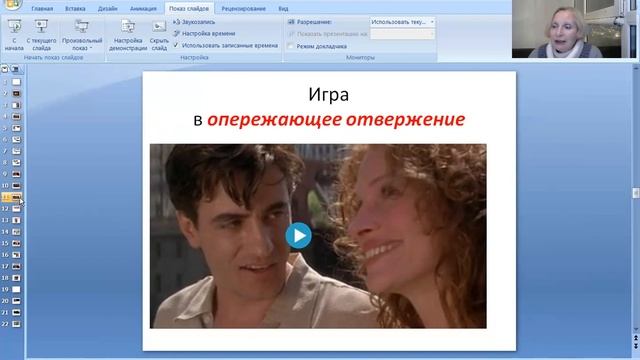Select slide 19 thumbnail
The image size is (640, 360).
click(x=16, y=289)
